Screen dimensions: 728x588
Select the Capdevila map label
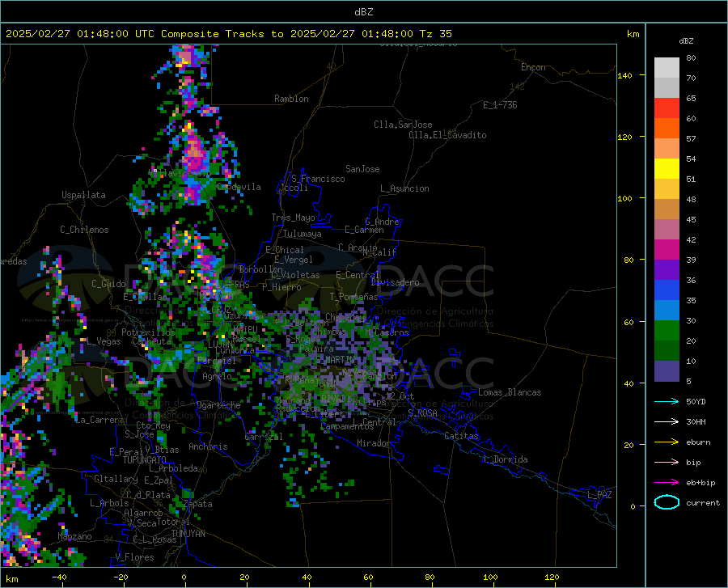tap(239, 187)
